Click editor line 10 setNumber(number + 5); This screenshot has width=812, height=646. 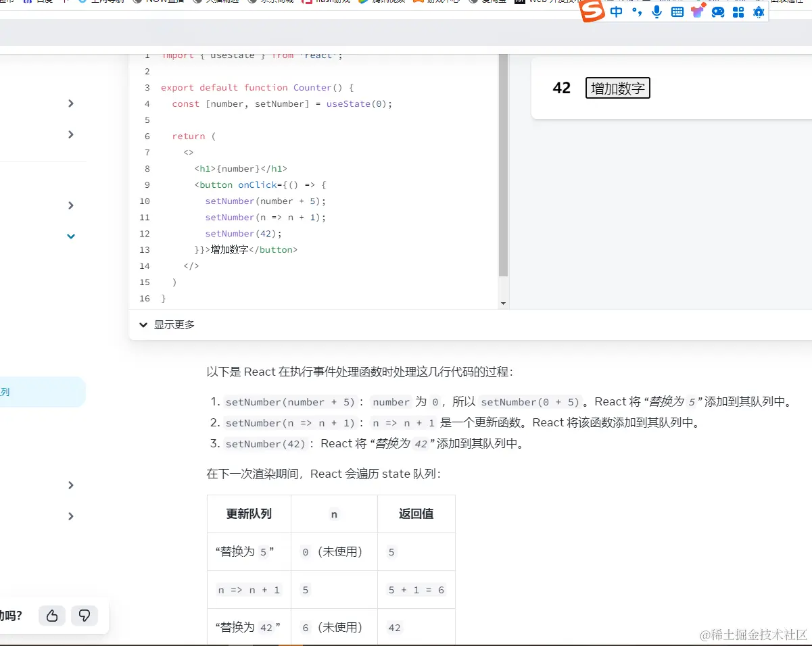point(266,201)
